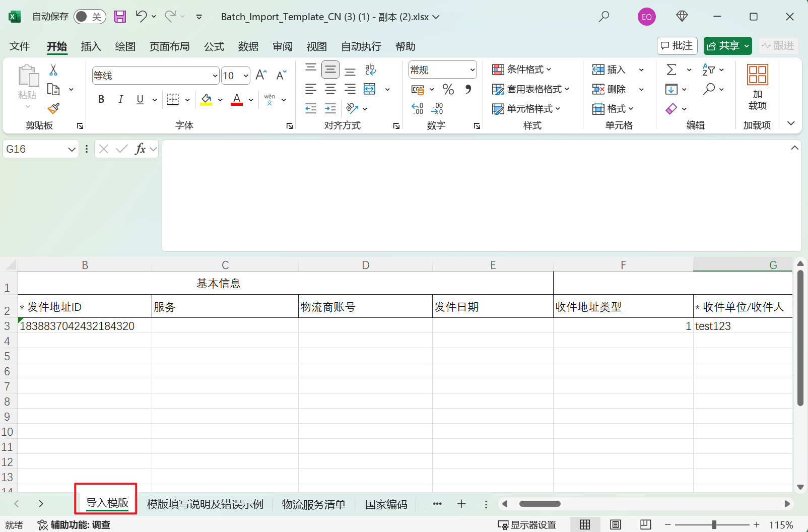Open the 国家编码 sheet tab
This screenshot has height=532, width=808.
386,504
